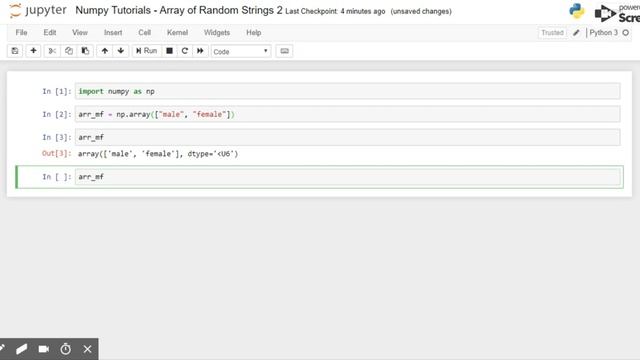
Task: Open the Widgets menu
Action: (217, 33)
